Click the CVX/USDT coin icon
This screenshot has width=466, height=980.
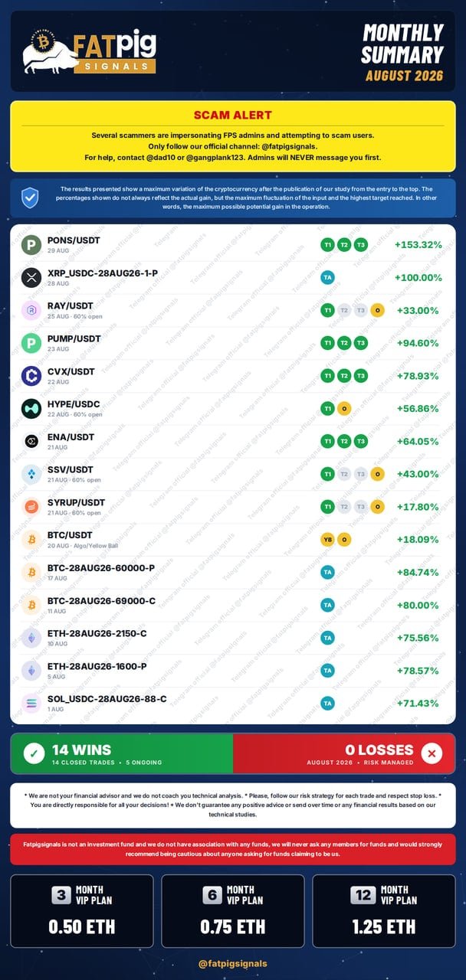coord(31,376)
